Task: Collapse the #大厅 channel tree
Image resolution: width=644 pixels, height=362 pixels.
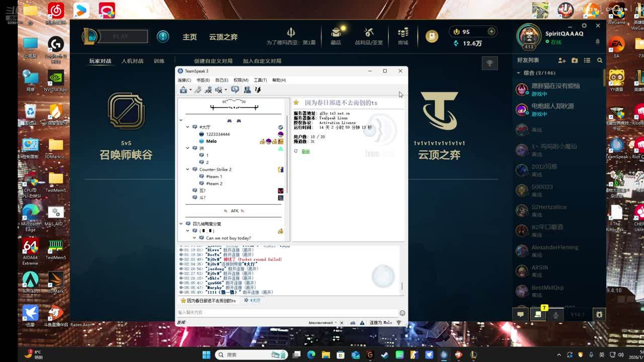Action: click(188, 127)
